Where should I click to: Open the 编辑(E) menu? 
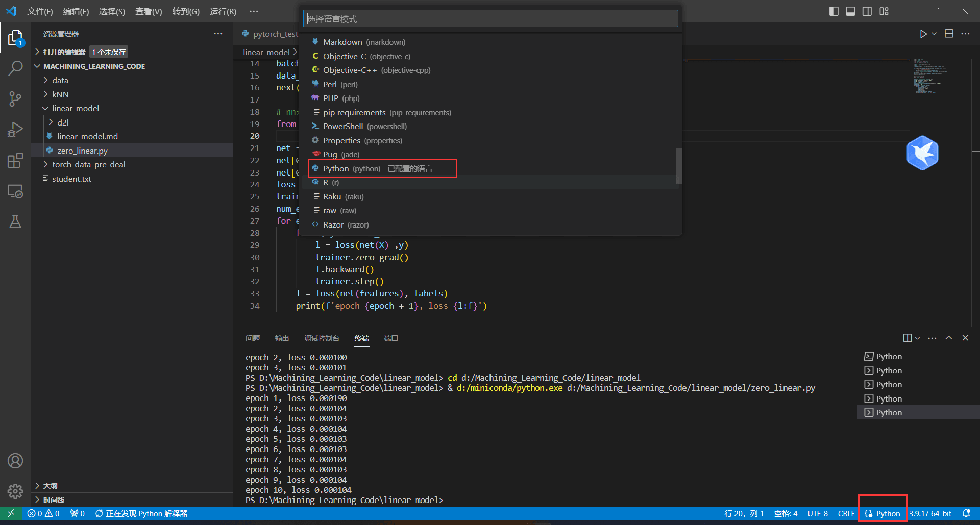[76, 11]
